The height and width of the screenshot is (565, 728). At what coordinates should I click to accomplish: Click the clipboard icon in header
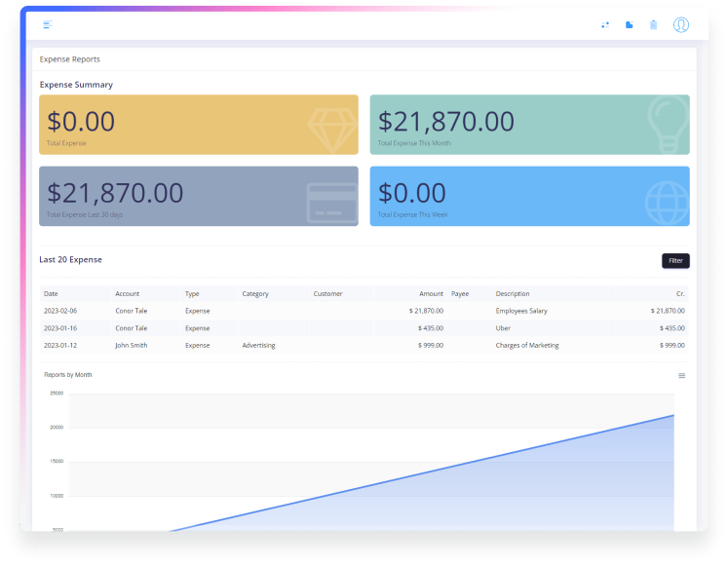tap(654, 25)
